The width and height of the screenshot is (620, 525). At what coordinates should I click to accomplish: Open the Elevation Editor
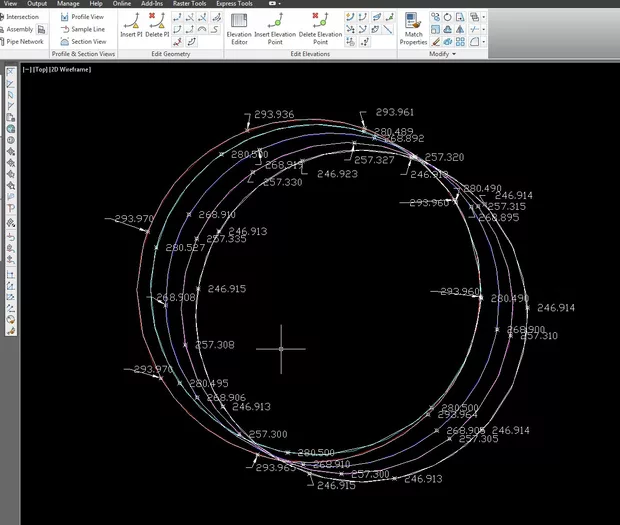pyautogui.click(x=239, y=24)
